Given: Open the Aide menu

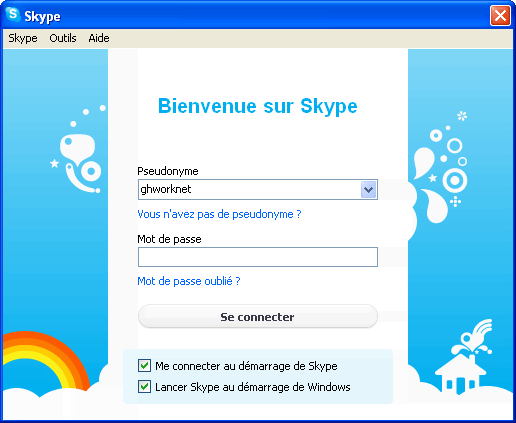Looking at the screenshot, I should (99, 38).
